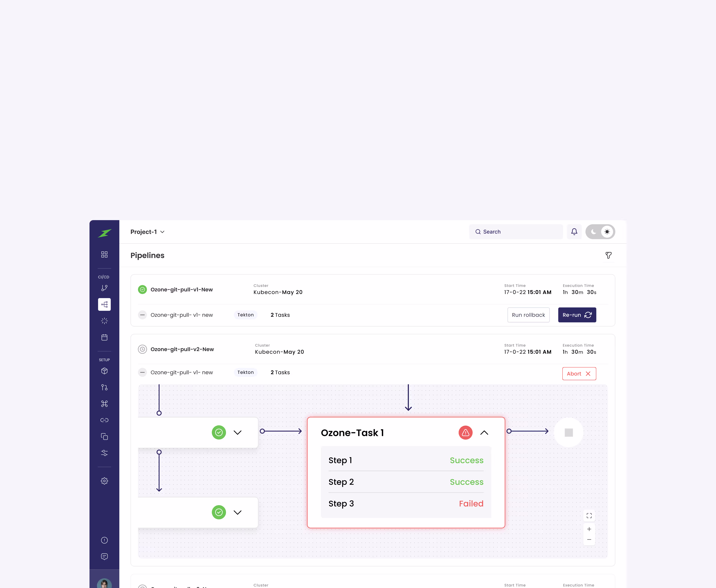Open the settings gear icon in sidebar

coord(104,481)
